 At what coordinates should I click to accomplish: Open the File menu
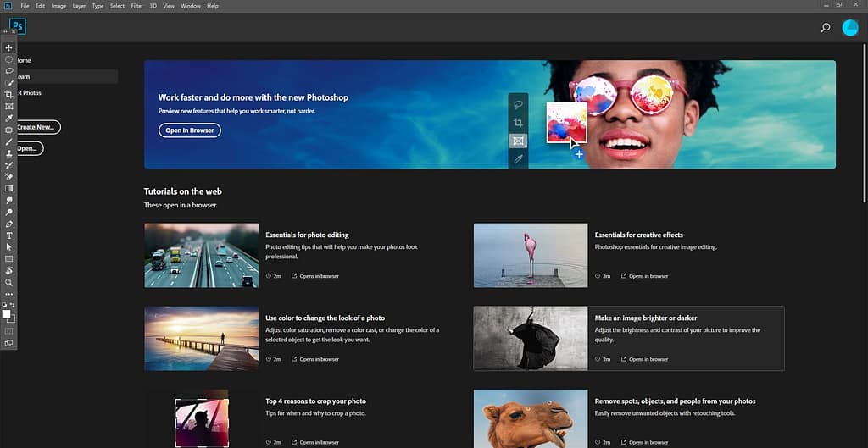point(25,6)
